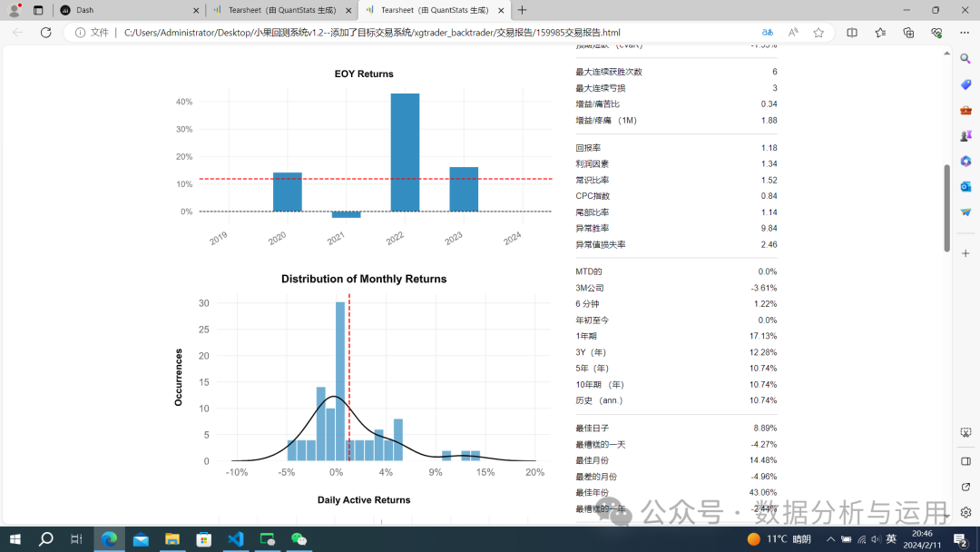Open Mail app from taskbar
Image resolution: width=980 pixels, height=552 pixels.
pos(141,539)
